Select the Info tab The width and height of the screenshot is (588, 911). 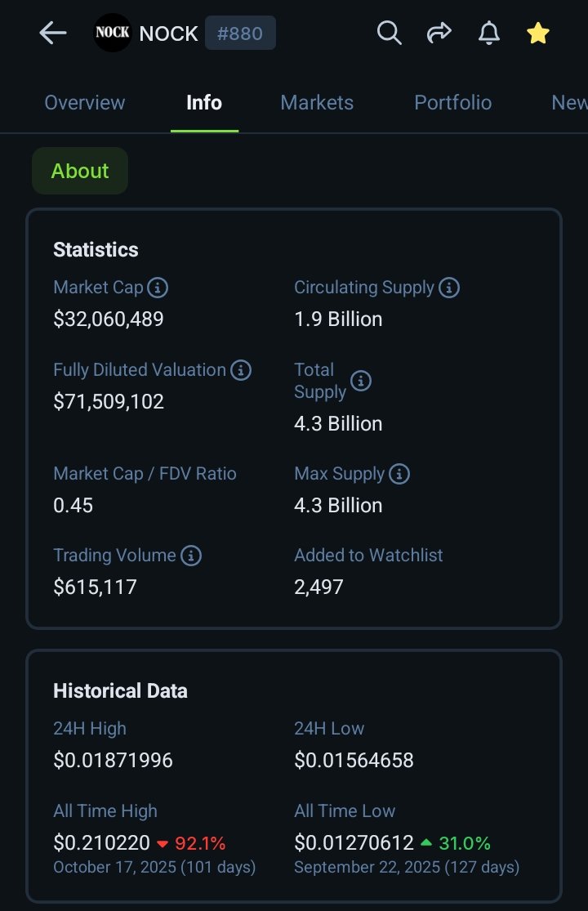pos(204,103)
